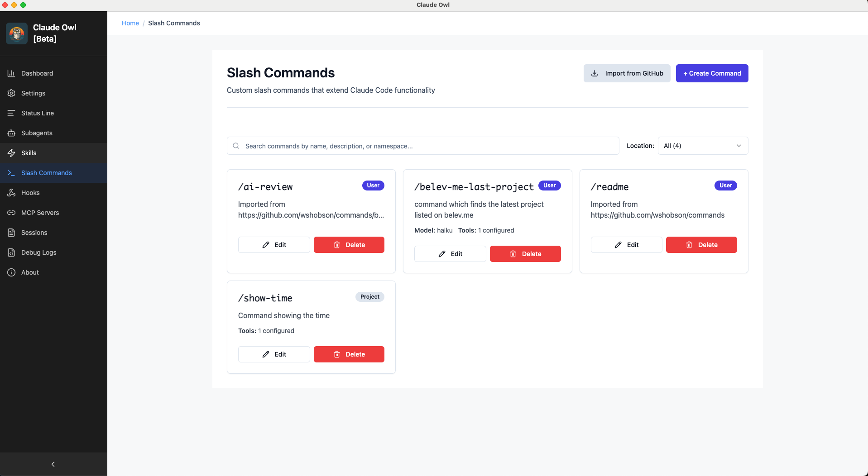Open MCP Servers page
This screenshot has height=476, width=868.
[x=53, y=213]
